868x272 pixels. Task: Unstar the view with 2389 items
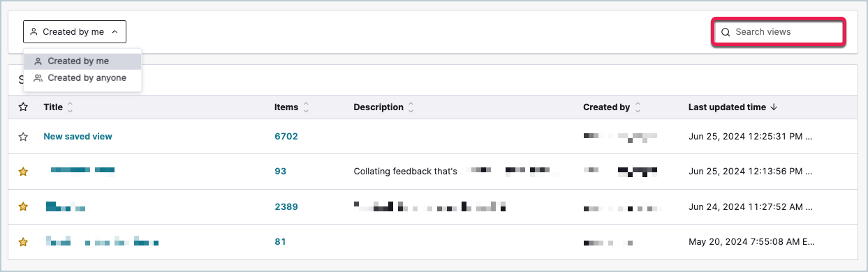point(23,207)
